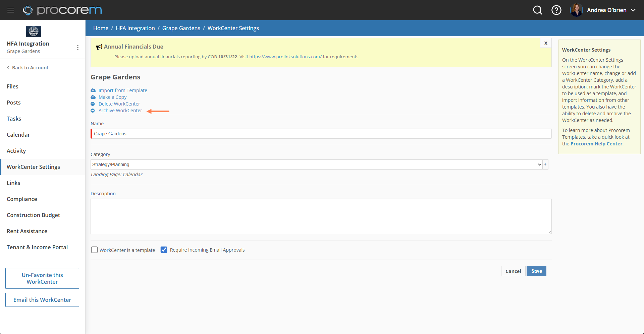644x334 pixels.
Task: Open Posts in the sidebar
Action: pyautogui.click(x=43, y=103)
